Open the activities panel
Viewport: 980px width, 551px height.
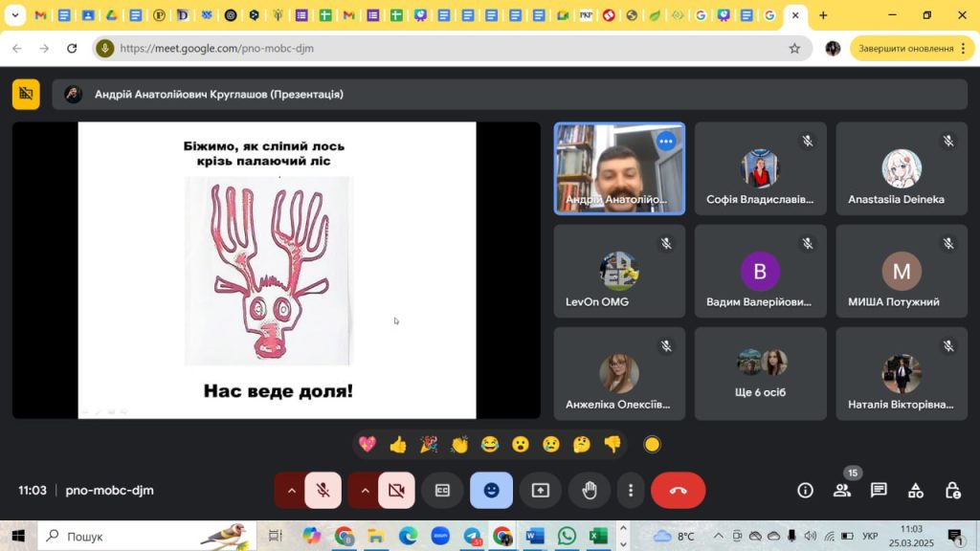pyautogui.click(x=916, y=491)
